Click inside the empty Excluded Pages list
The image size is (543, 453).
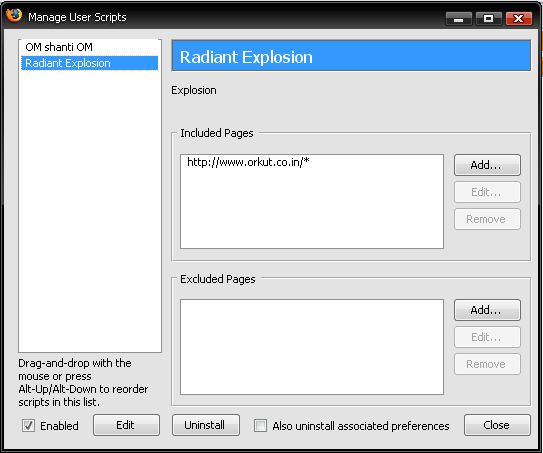point(312,347)
